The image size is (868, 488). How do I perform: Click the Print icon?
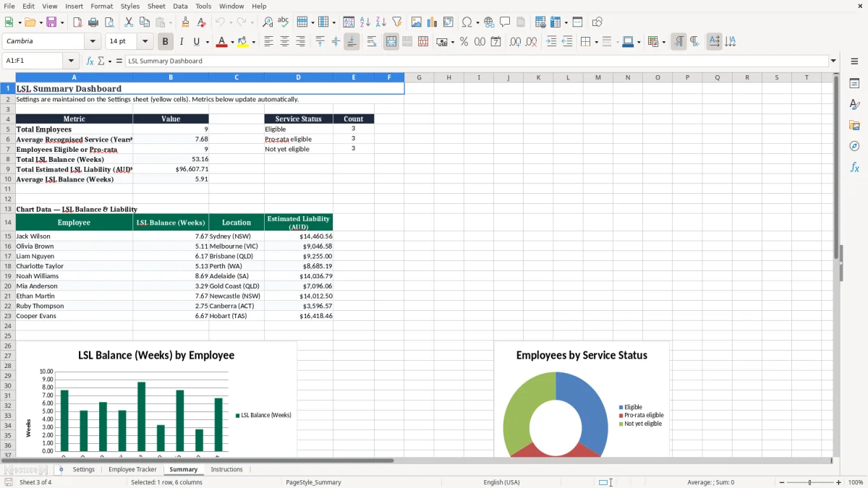click(x=93, y=22)
